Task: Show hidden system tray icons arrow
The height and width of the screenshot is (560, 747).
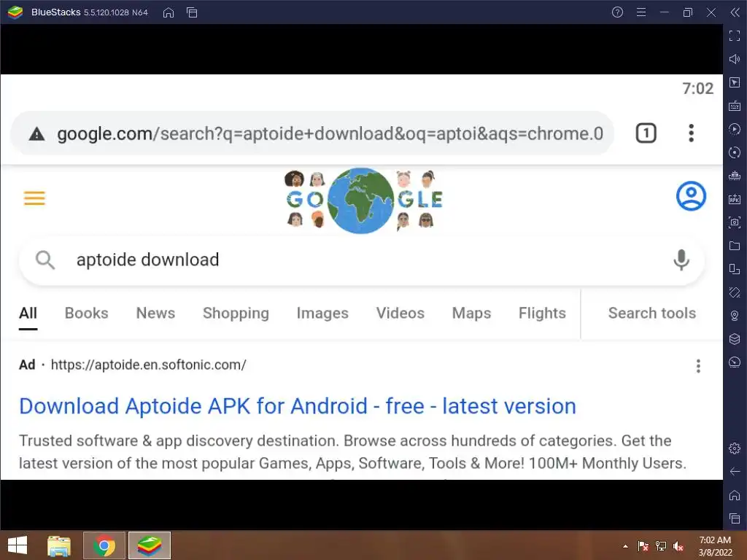Action: (625, 546)
